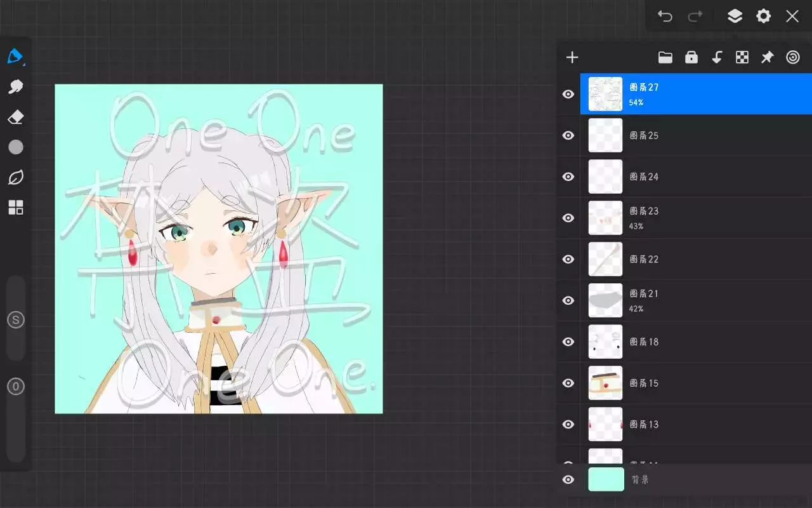The image size is (812, 508).
Task: Add a new layer with plus icon
Action: [572, 58]
